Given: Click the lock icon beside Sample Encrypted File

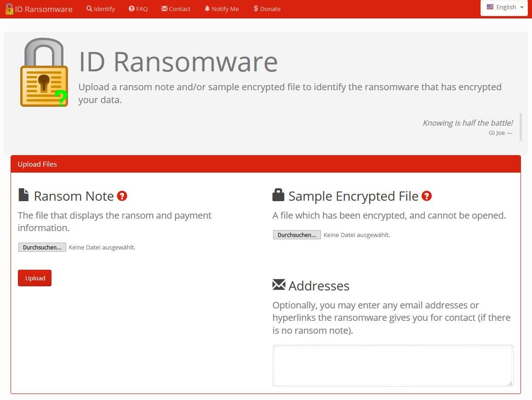Looking at the screenshot, I should (278, 195).
